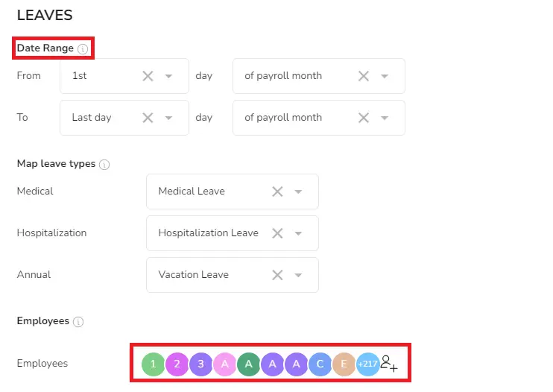Clear the To 'Last day' selection

[x=148, y=118]
